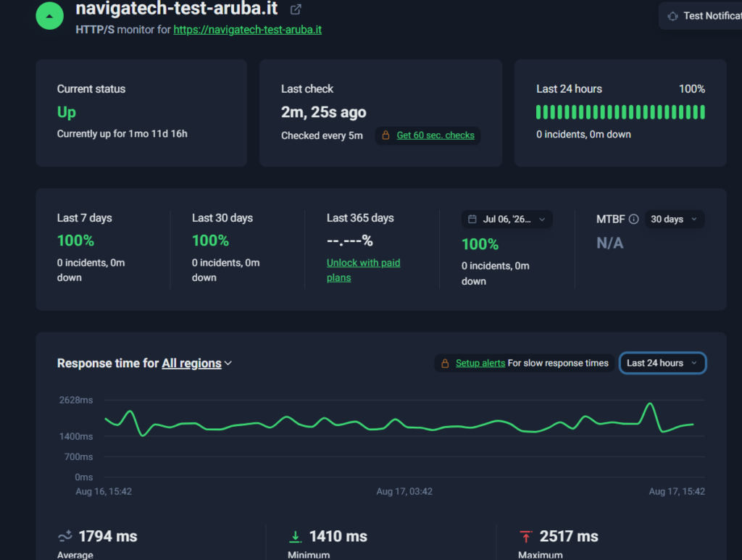Open the external link icon beside monitor name
742x560 pixels.
(296, 9)
